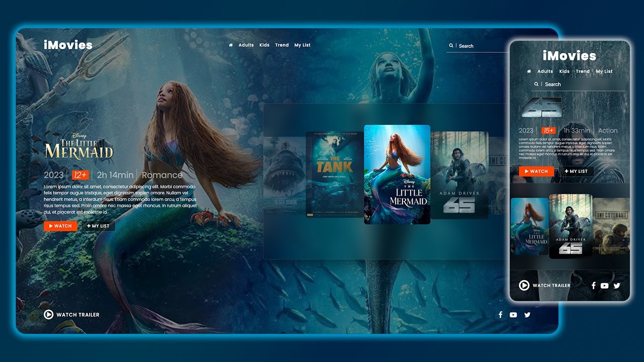Select The Little Mermaid poster in mobile carousel

point(530,226)
